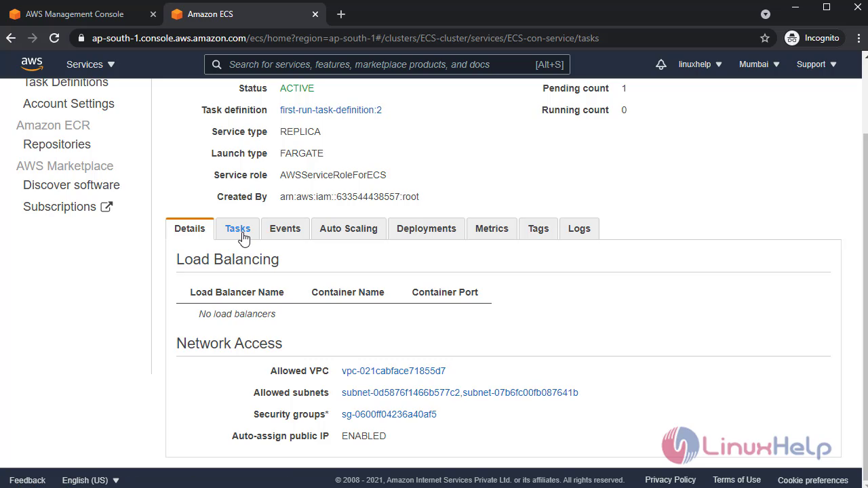Open a new browser tab with the plus icon
Image resolution: width=868 pixels, height=488 pixels.
pos(341,14)
